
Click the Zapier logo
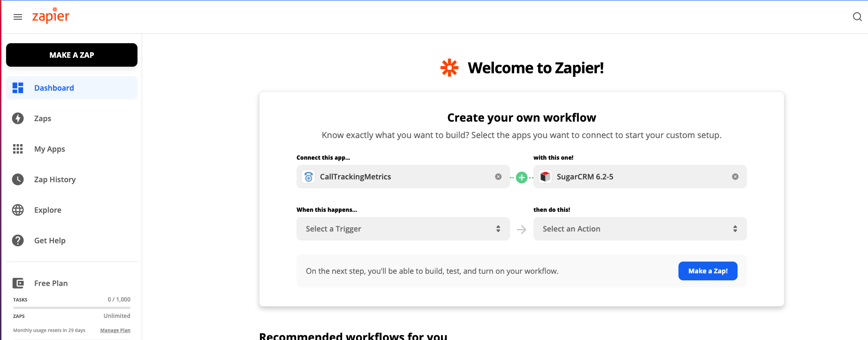(x=51, y=15)
